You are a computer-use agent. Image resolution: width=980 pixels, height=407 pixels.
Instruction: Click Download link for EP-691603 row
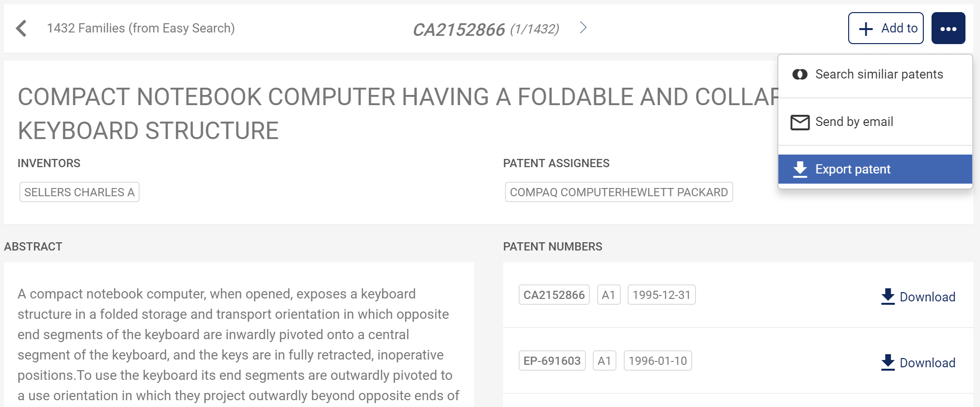tap(927, 363)
